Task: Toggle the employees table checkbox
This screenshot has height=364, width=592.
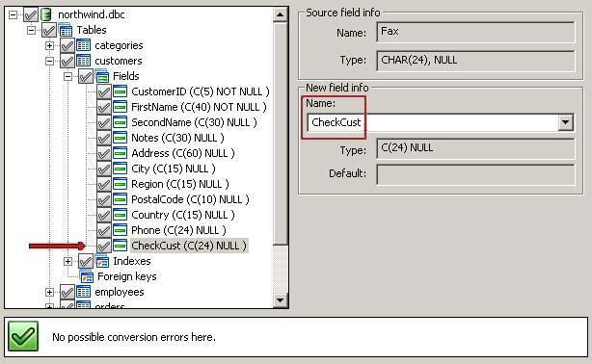Action: point(67,293)
